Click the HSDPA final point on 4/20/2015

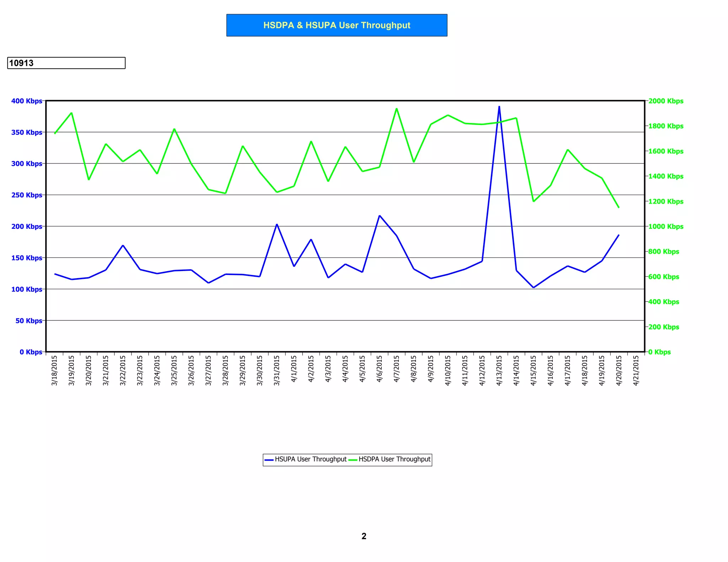click(619, 207)
